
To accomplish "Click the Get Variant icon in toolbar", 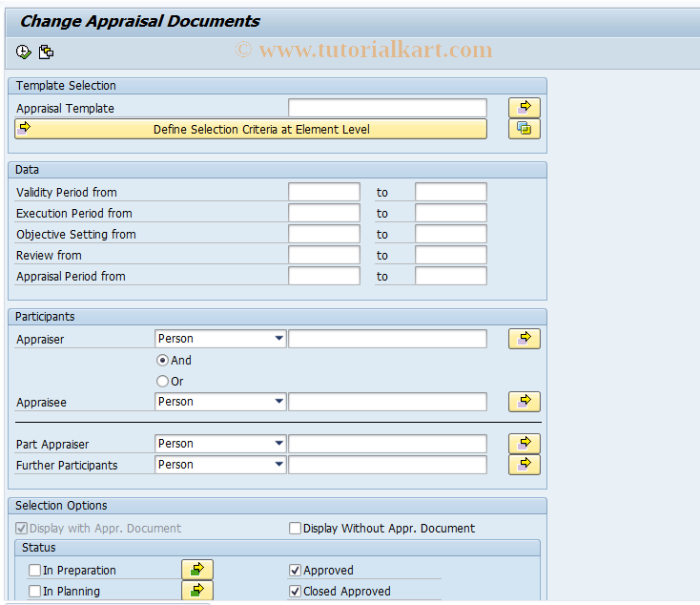I will (46, 52).
